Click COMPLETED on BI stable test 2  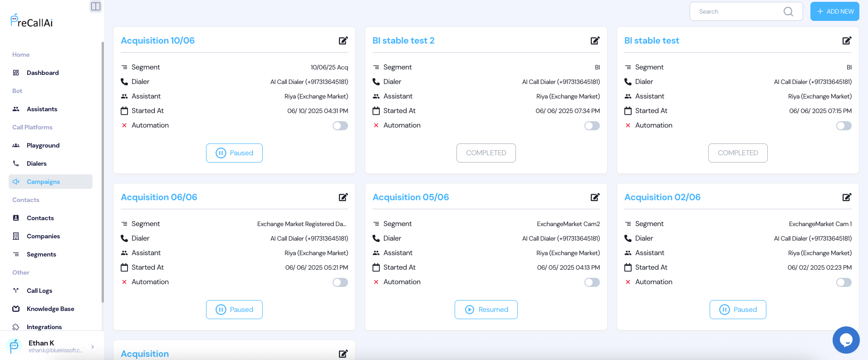(486, 153)
